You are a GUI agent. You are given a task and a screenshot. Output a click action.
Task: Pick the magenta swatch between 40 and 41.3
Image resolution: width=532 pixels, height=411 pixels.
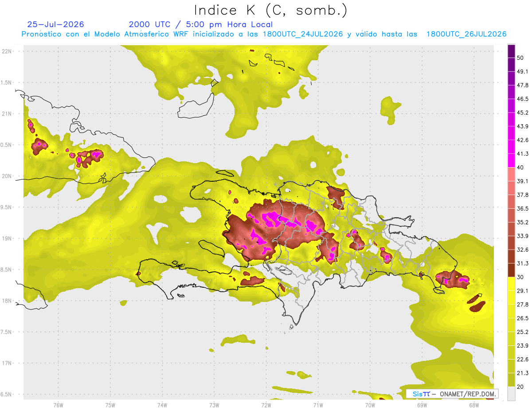point(511,160)
